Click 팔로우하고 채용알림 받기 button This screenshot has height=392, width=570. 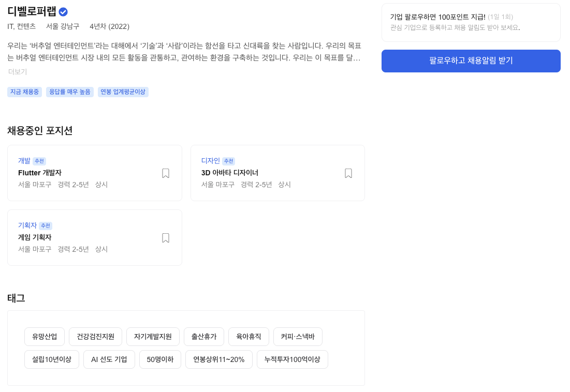coord(471,61)
